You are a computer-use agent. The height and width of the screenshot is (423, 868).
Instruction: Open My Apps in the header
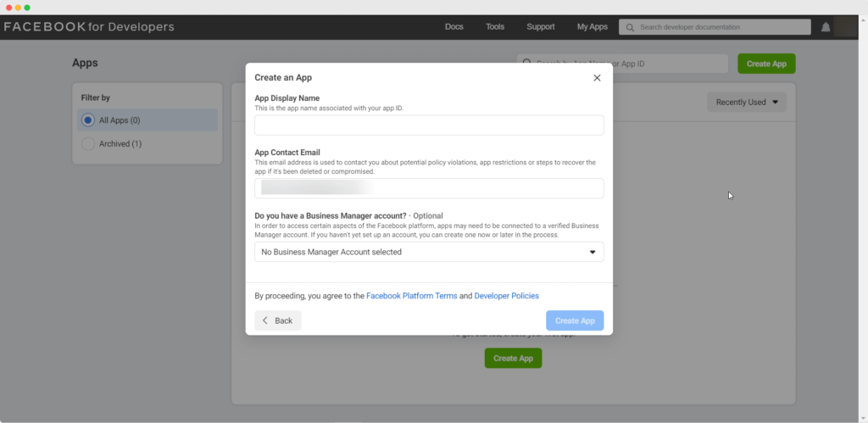pyautogui.click(x=593, y=26)
